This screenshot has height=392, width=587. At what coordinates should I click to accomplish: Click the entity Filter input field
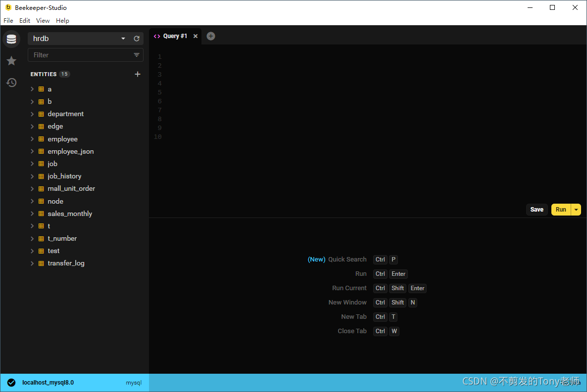click(x=79, y=55)
